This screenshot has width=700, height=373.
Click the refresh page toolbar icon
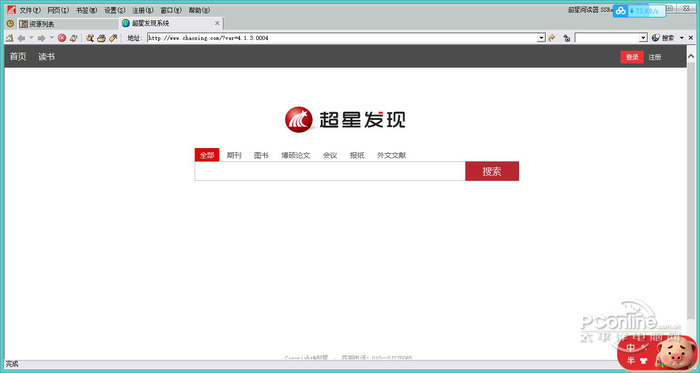[74, 38]
